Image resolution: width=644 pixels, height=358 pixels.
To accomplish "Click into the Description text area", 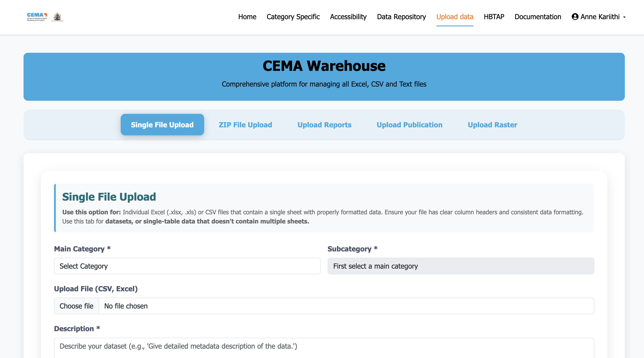I will coord(324,348).
